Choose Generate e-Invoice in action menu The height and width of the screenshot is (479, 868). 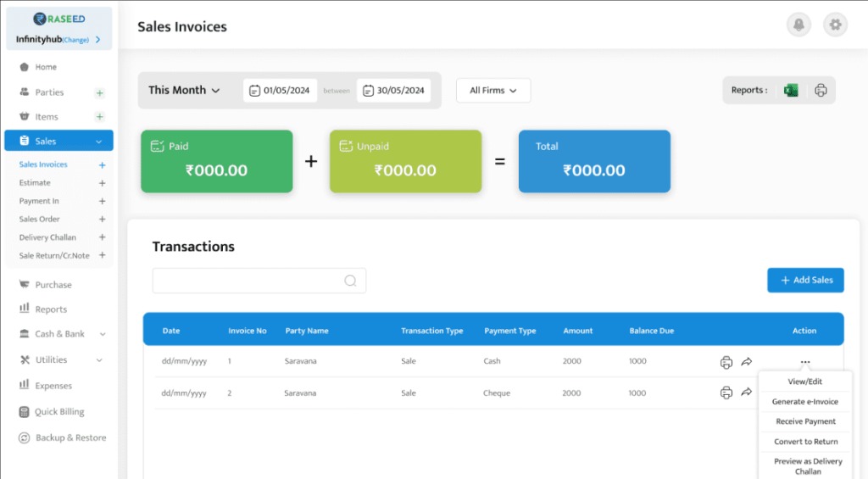pos(805,402)
